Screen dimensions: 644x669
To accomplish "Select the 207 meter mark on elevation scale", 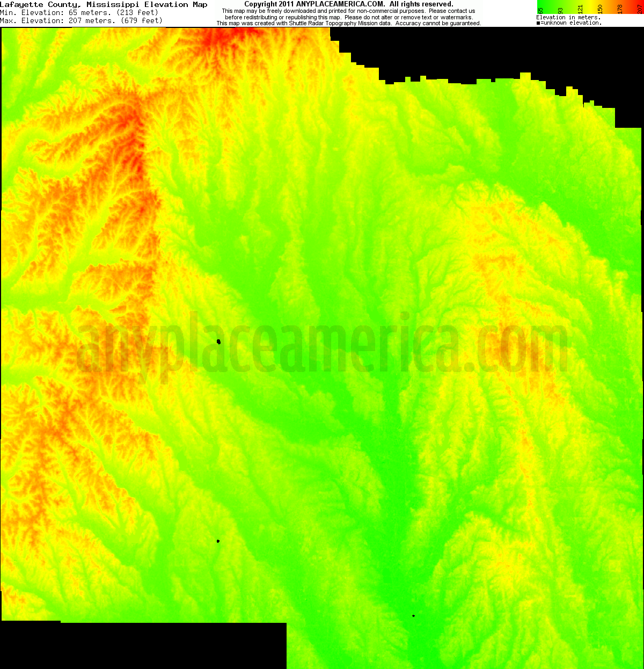I will (639, 9).
